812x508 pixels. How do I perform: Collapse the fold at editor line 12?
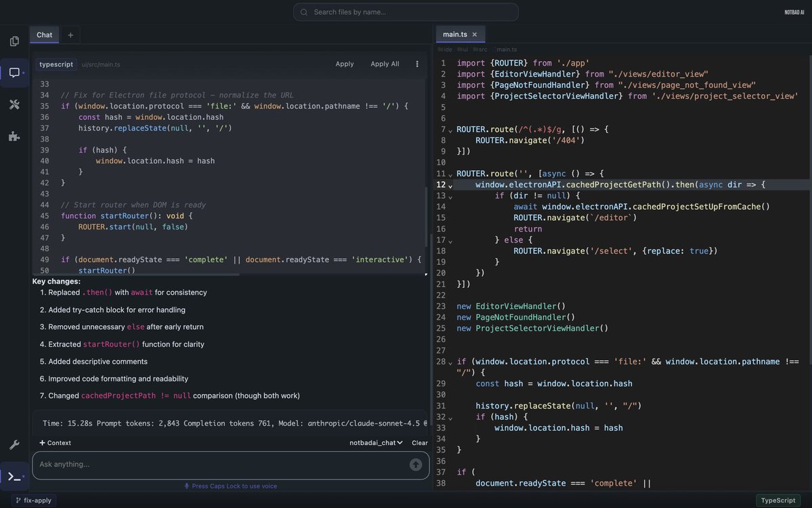point(450,185)
